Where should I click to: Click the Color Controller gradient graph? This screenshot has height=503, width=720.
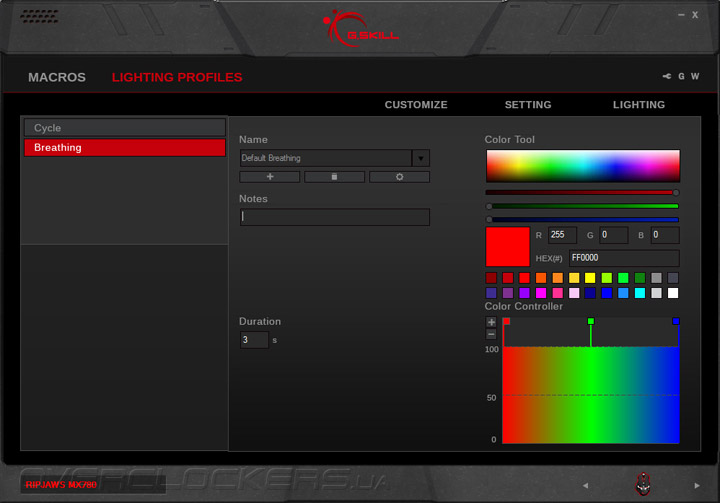click(x=591, y=395)
